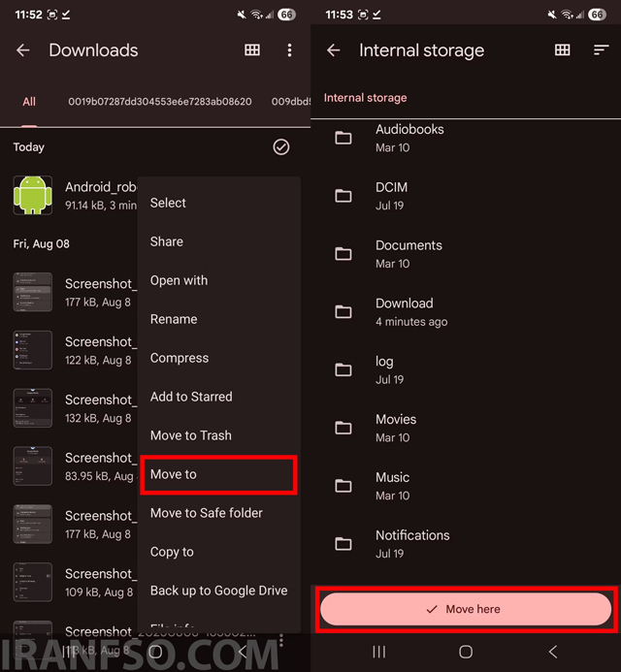Open the Music folder icon
The image size is (621, 672).
pyautogui.click(x=343, y=486)
